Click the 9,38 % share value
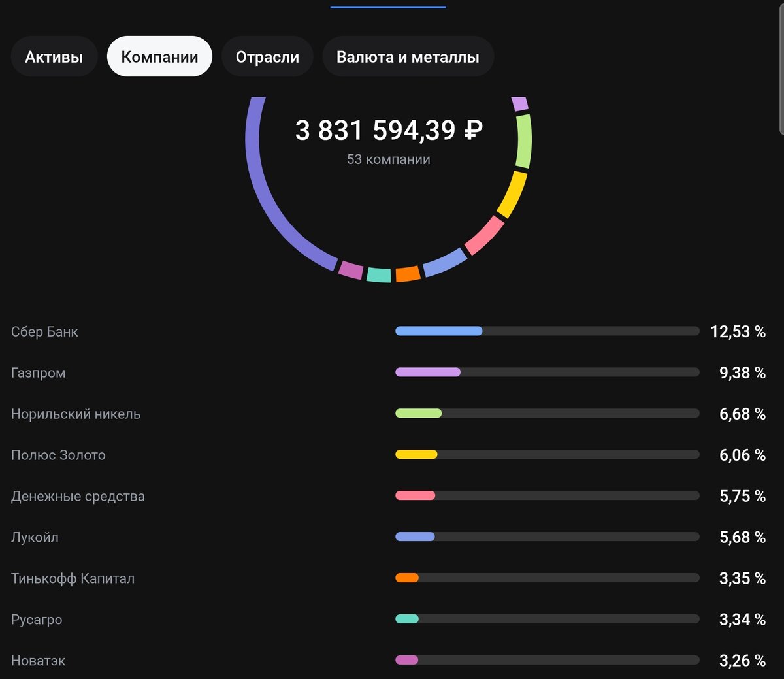784x679 pixels. (x=743, y=373)
